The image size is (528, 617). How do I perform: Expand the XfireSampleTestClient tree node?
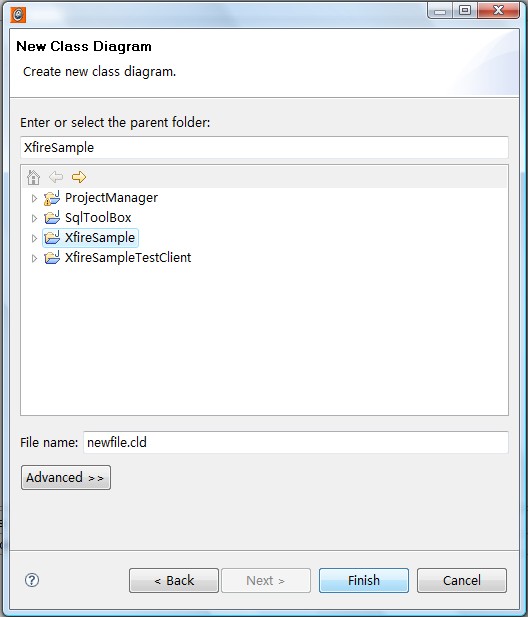pos(34,258)
